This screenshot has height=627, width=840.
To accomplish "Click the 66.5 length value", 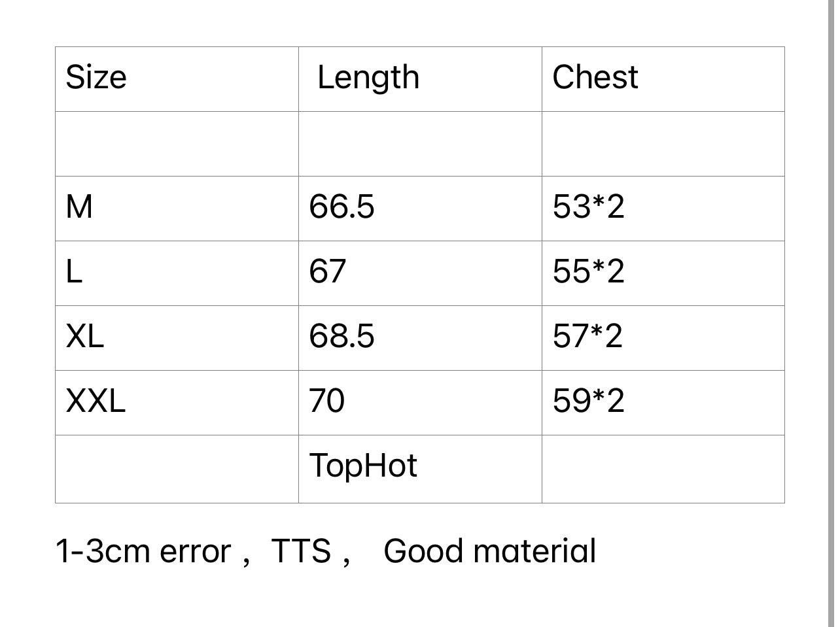I will click(x=341, y=207).
